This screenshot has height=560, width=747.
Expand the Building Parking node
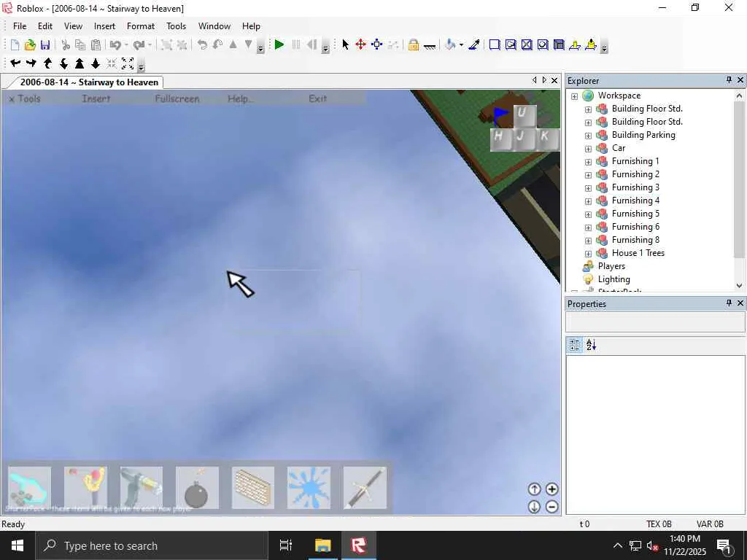point(589,136)
